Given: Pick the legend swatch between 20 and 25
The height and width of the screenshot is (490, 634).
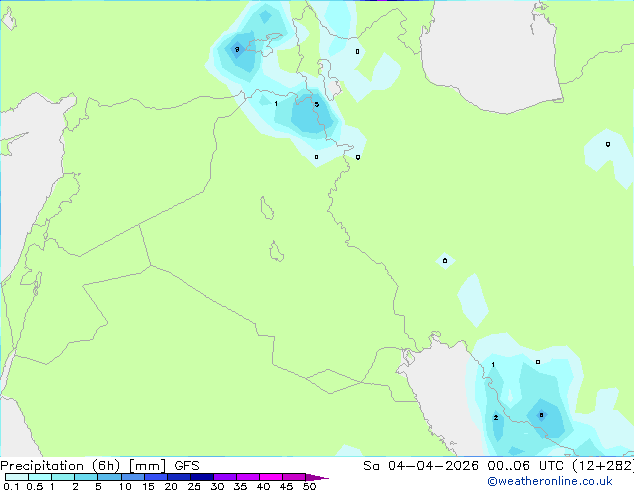Looking at the screenshot, I should [x=178, y=477].
